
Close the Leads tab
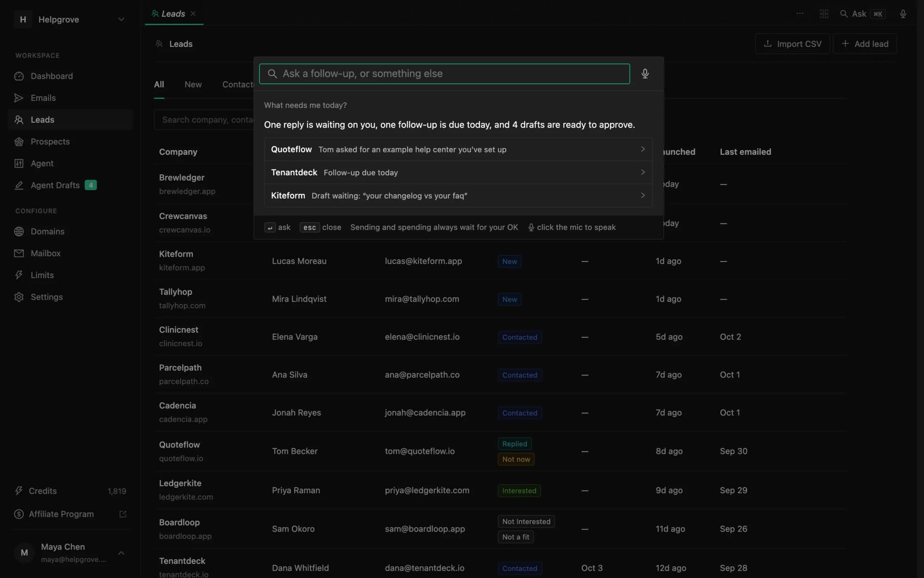click(x=193, y=14)
